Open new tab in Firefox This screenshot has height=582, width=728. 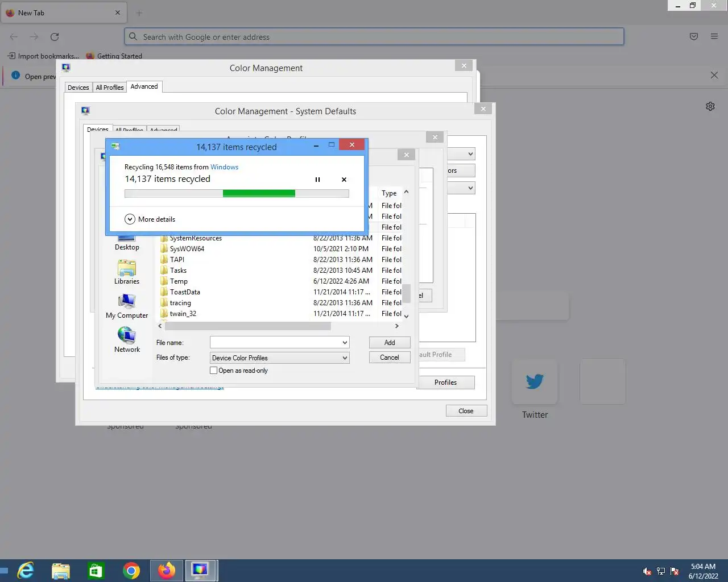pos(139,13)
